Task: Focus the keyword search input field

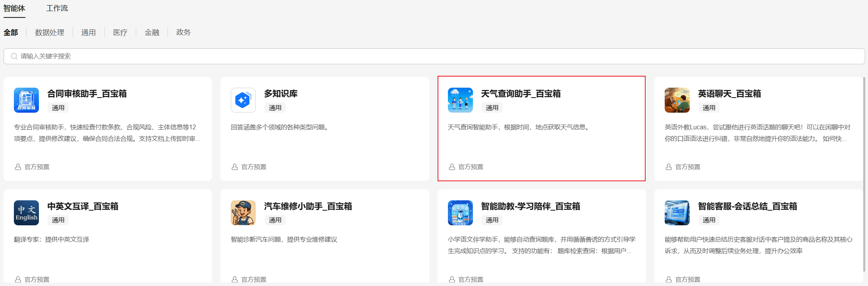Action: [434, 56]
